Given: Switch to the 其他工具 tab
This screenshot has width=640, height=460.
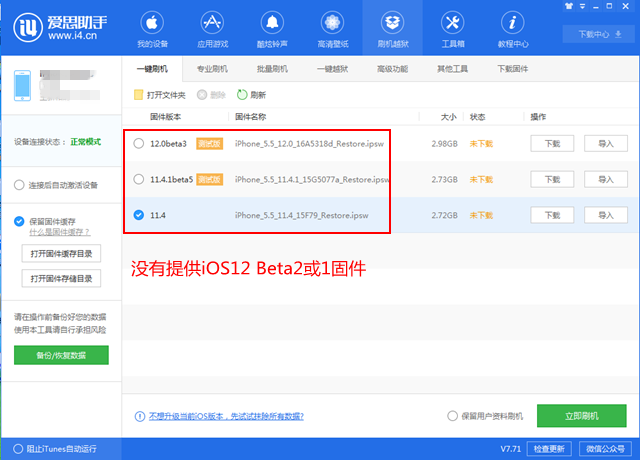Looking at the screenshot, I should [453, 69].
